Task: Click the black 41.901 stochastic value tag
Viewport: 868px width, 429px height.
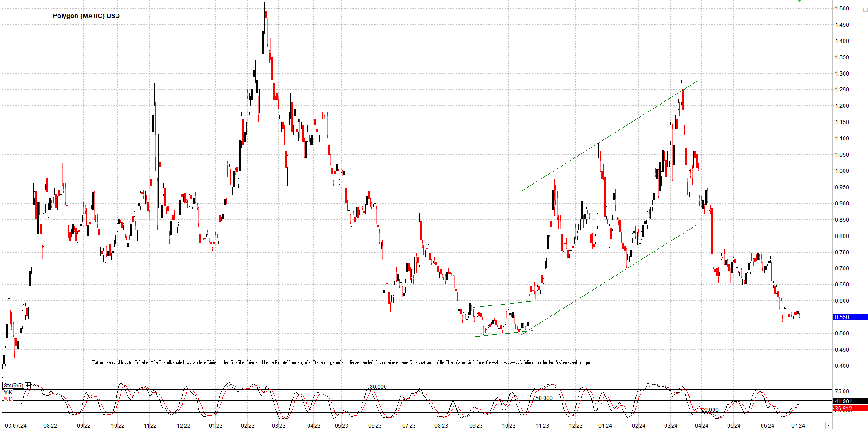Action: (x=850, y=401)
